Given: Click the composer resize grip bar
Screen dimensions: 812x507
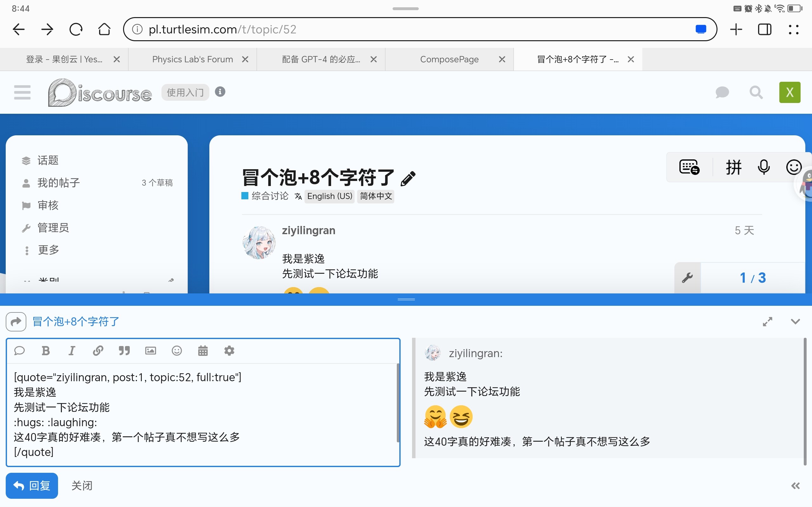Looking at the screenshot, I should click(x=406, y=299).
